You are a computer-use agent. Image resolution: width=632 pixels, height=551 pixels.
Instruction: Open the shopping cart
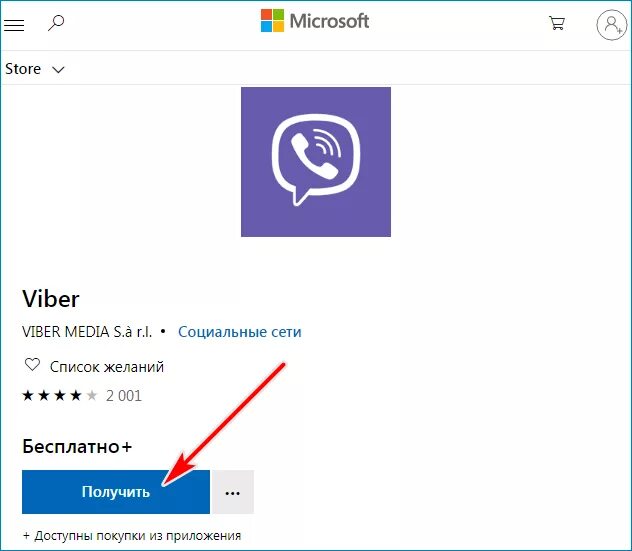click(x=557, y=23)
